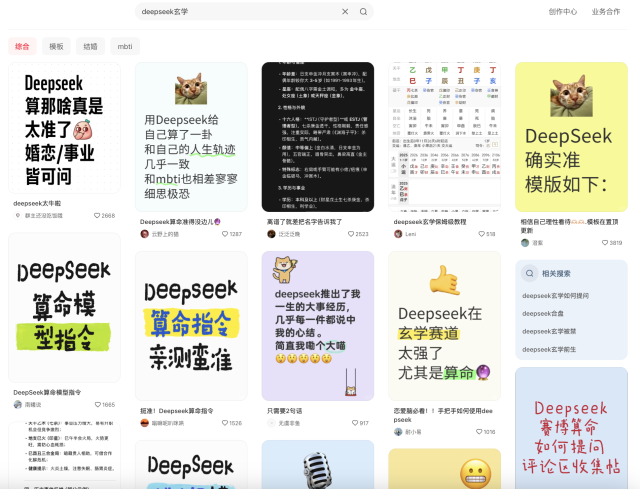
Task: Open 业务合作 link
Action: point(606,12)
